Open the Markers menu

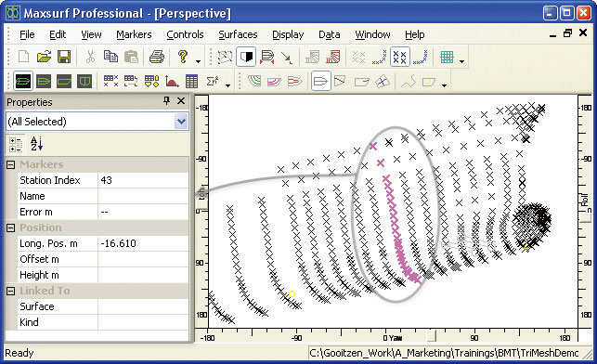[134, 34]
